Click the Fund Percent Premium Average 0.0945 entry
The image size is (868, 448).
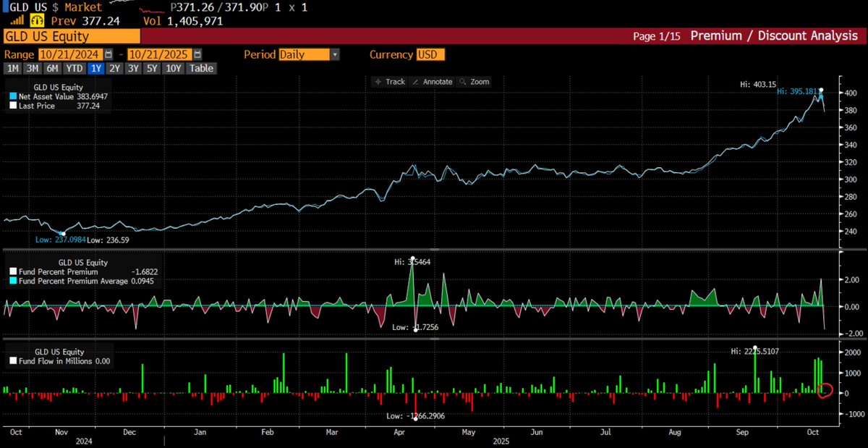tap(83, 281)
